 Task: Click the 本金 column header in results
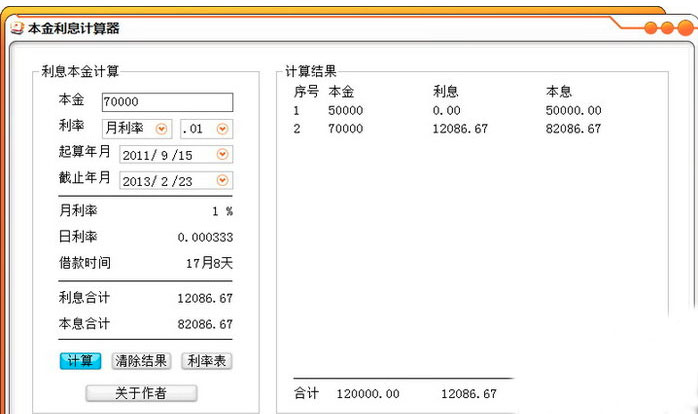pyautogui.click(x=341, y=92)
